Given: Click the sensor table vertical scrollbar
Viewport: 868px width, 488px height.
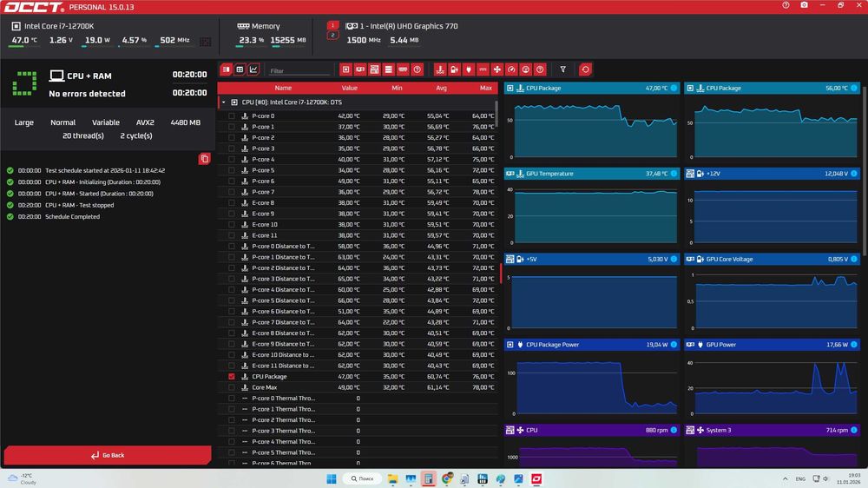Looking at the screenshot, I should click(x=496, y=114).
